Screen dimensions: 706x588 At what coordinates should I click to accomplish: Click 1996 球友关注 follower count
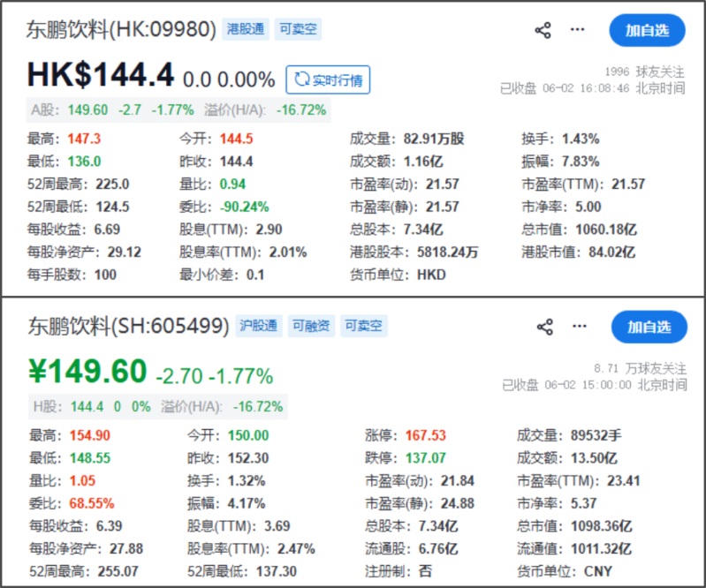coord(644,72)
